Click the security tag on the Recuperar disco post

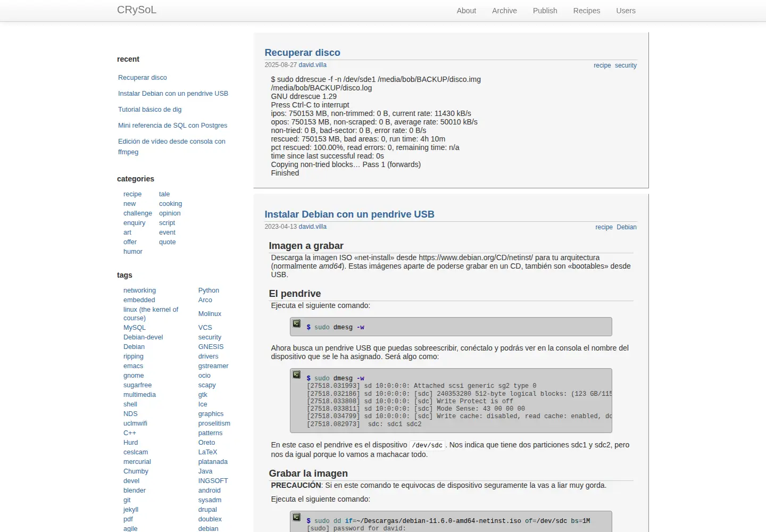coord(626,65)
